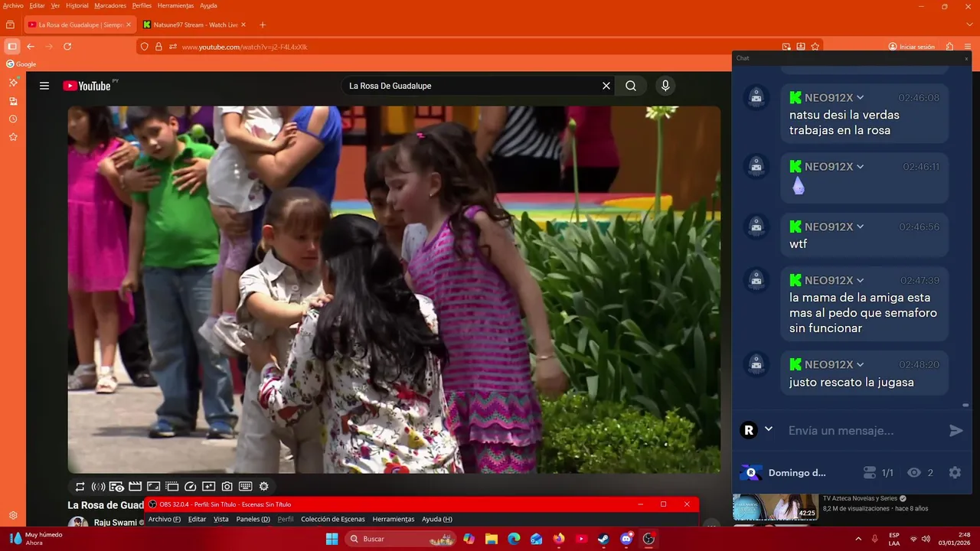Image resolution: width=980 pixels, height=551 pixels.
Task: Click the screen-with-eye icon under video
Action: coord(116,487)
